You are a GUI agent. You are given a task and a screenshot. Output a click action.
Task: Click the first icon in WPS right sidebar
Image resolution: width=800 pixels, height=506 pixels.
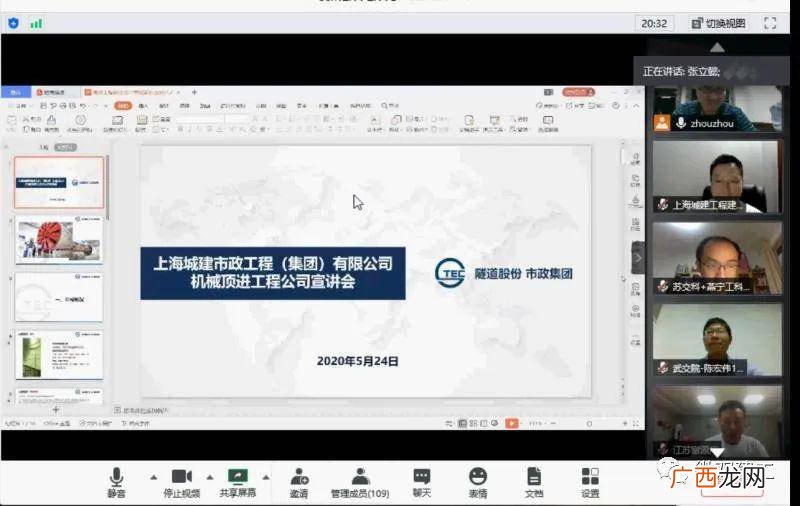[x=635, y=159]
